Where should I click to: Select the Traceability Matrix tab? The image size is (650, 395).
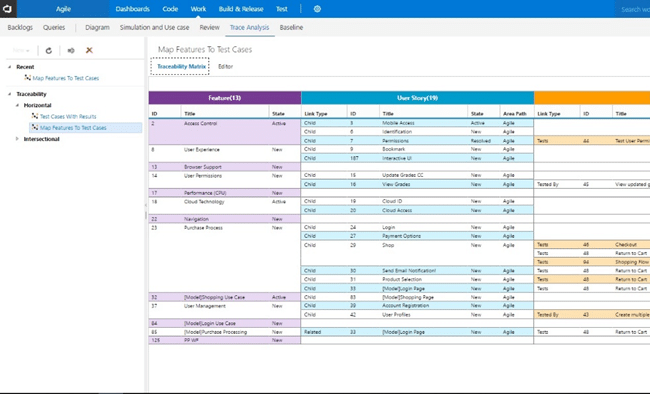tap(180, 66)
